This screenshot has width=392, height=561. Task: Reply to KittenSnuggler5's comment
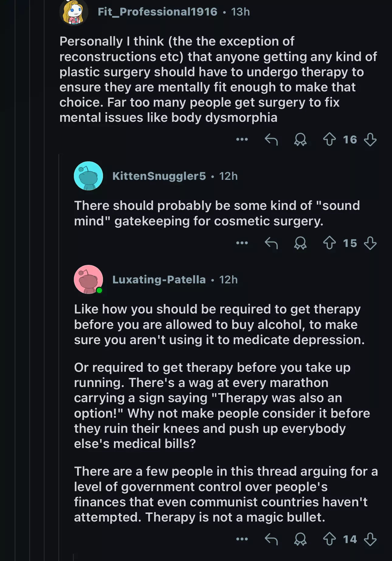point(271,243)
